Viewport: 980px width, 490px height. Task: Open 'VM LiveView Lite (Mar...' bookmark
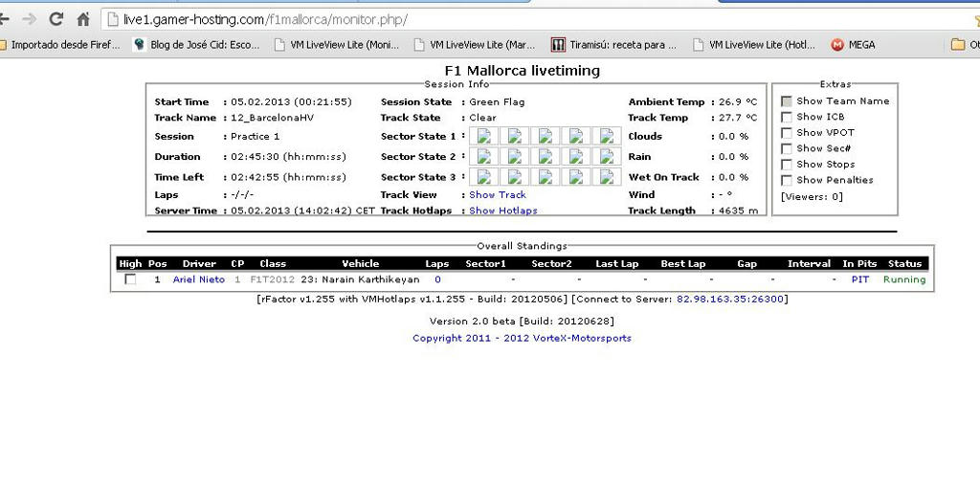tap(475, 45)
